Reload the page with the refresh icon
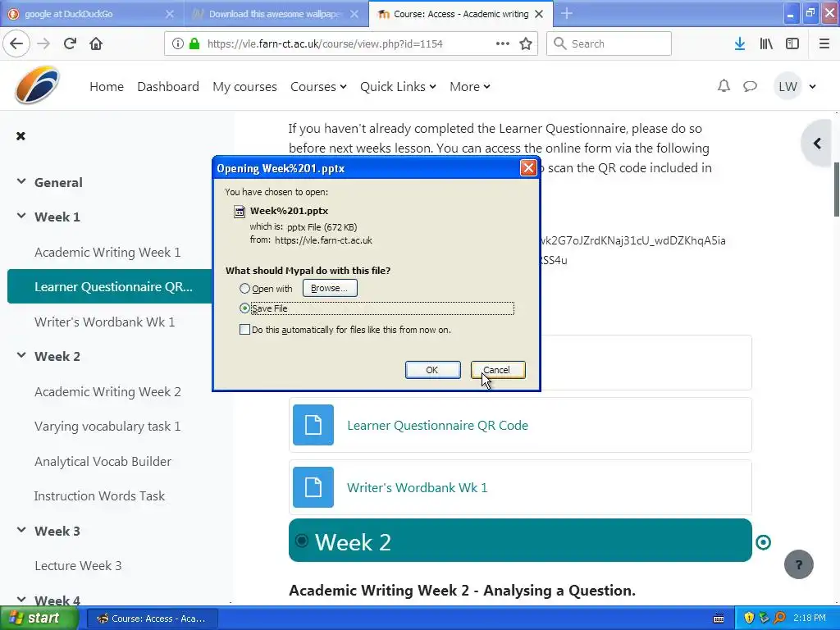This screenshot has height=630, width=840. (x=70, y=43)
